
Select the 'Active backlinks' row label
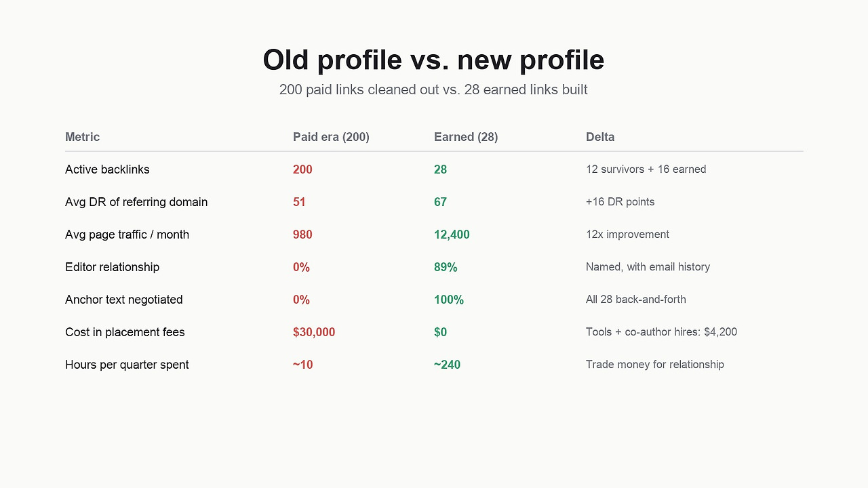[x=107, y=169]
